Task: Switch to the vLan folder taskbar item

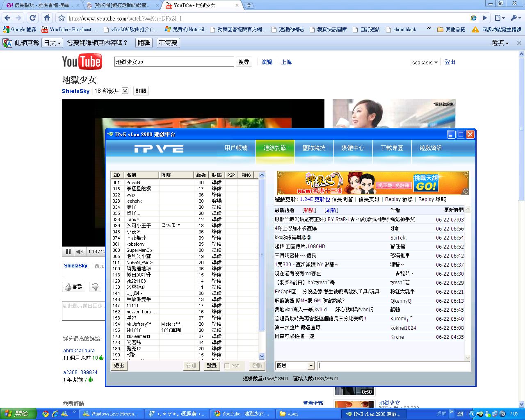Action: [x=308, y=414]
